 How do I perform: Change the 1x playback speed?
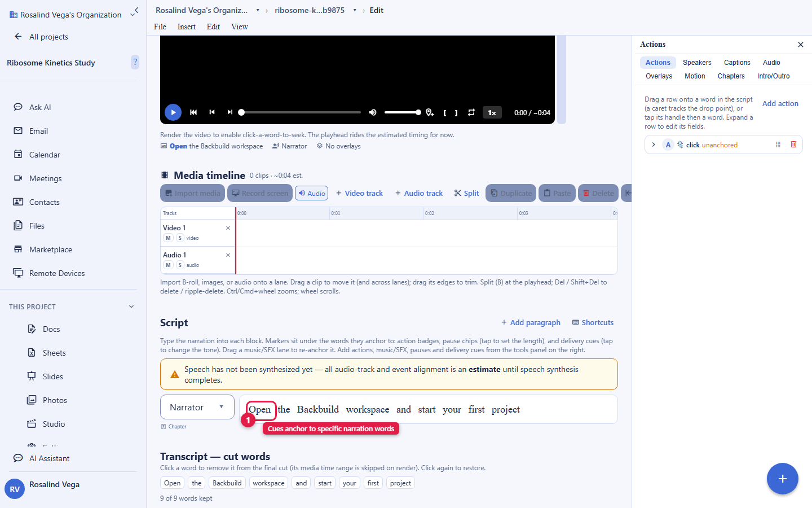click(x=492, y=112)
